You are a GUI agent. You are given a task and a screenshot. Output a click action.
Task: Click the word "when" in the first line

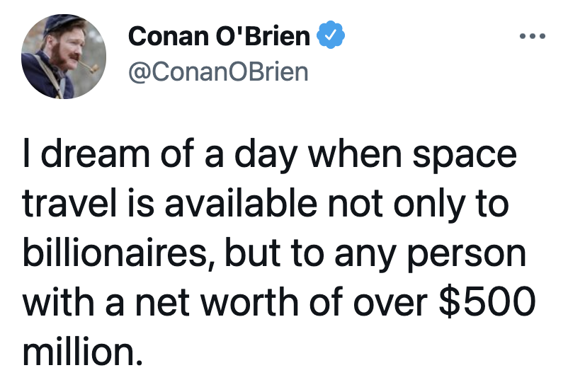(x=355, y=154)
